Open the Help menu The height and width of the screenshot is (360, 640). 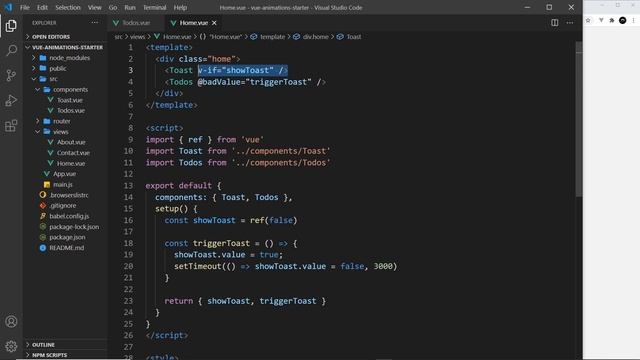tap(180, 7)
